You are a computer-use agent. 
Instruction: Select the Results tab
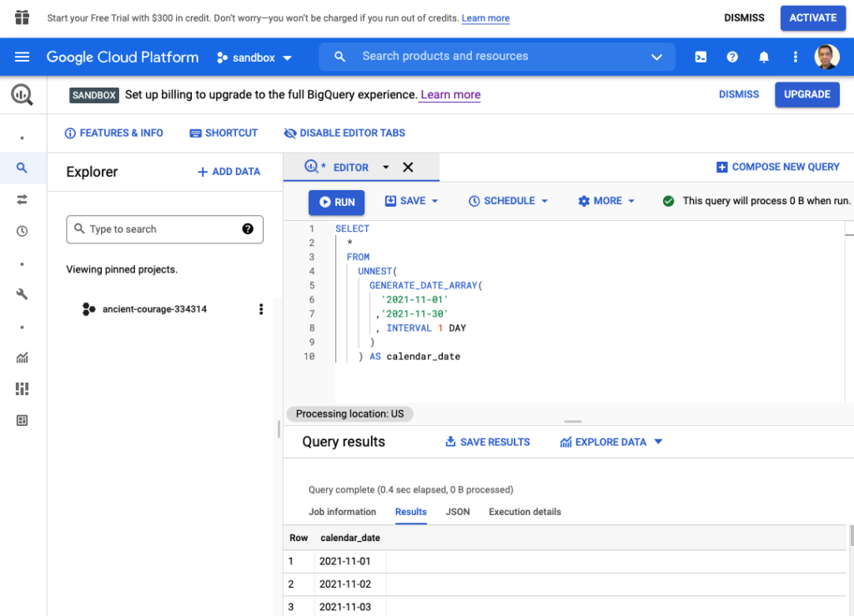(x=410, y=512)
